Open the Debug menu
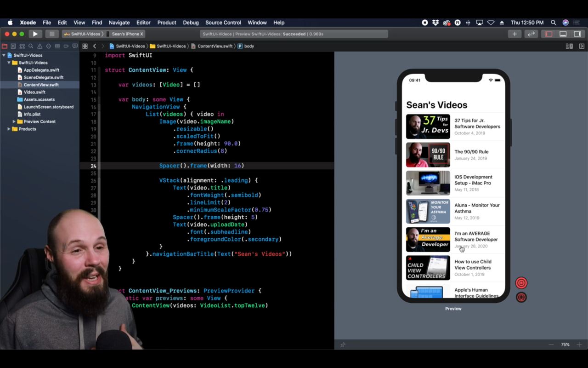This screenshot has width=588, height=368. pyautogui.click(x=191, y=23)
